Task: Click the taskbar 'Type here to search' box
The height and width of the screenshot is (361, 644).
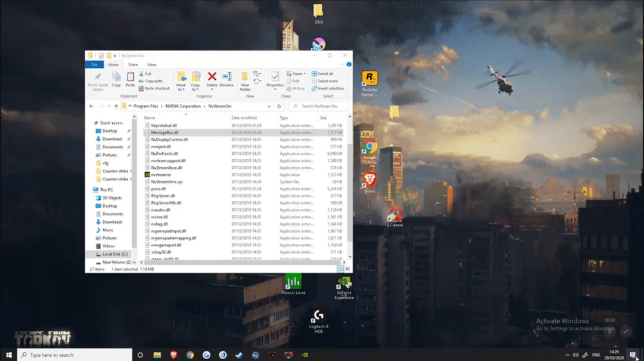Action: point(75,355)
